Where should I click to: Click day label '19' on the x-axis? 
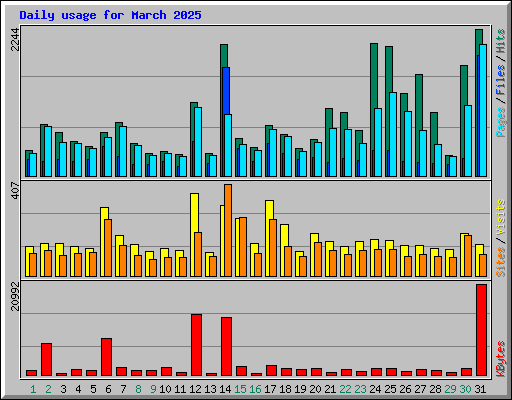tap(300, 389)
